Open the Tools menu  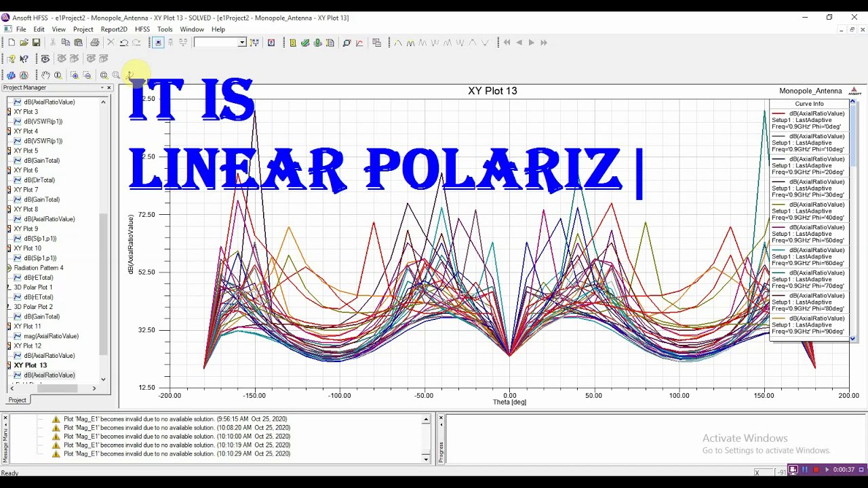[x=165, y=29]
